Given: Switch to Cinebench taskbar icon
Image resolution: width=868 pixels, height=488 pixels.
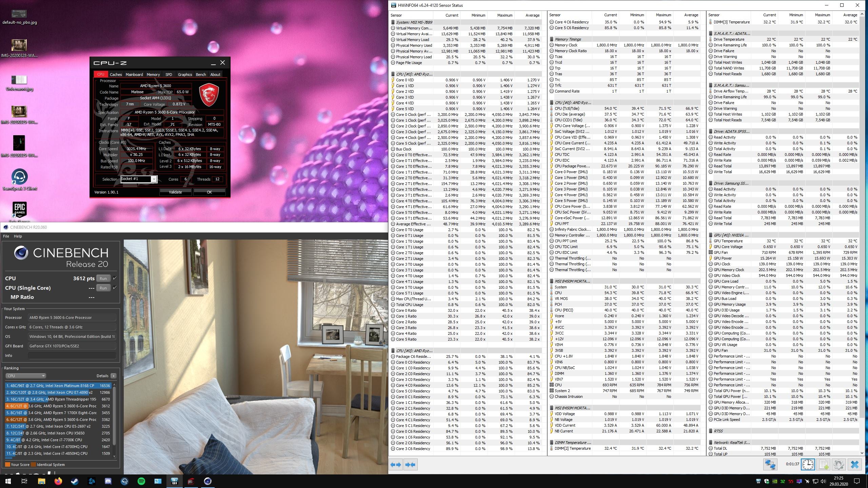Looking at the screenshot, I should [x=208, y=481].
